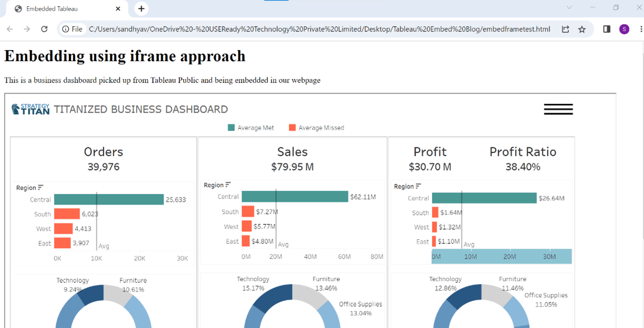Click the browser back arrow
644x328 pixels.
pos(10,29)
